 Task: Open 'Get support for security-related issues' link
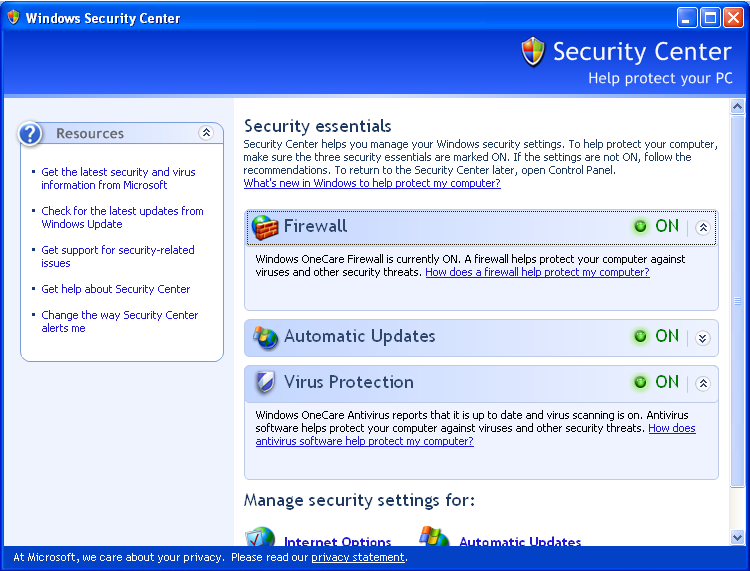(118, 256)
